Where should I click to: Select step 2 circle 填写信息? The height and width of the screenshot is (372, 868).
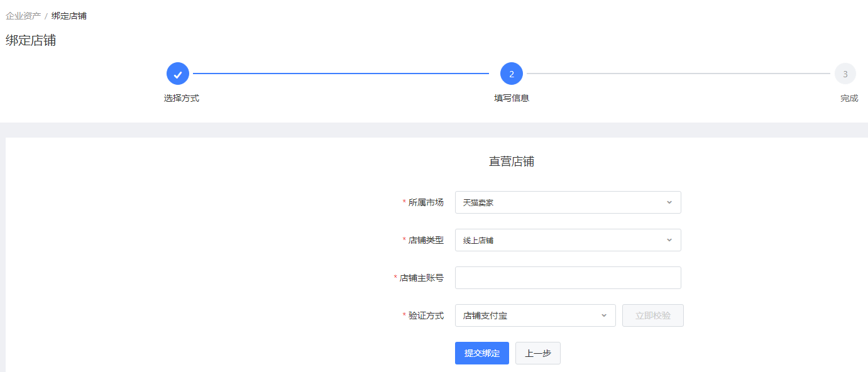(x=512, y=74)
